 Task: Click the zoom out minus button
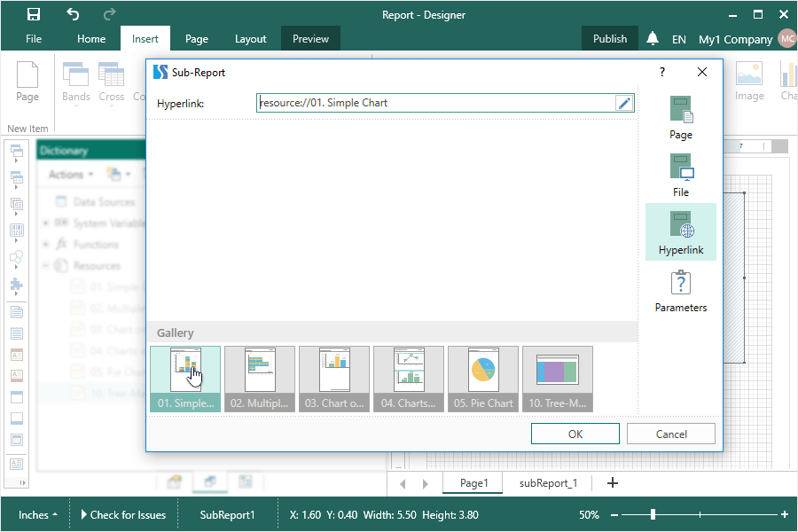[614, 515]
